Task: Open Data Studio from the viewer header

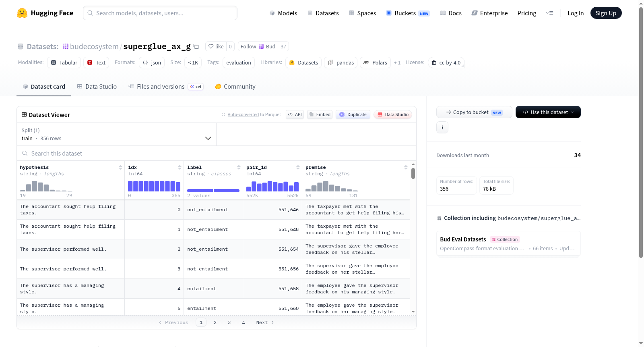Action: (x=393, y=114)
